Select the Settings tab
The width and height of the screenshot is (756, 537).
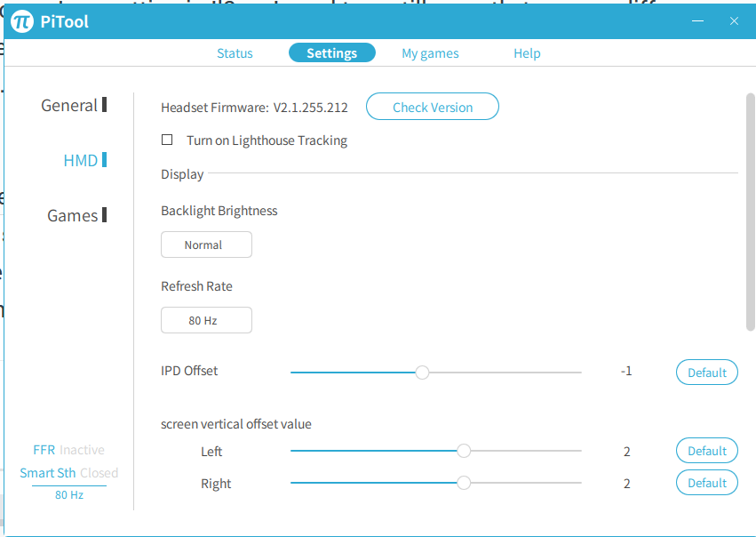[x=331, y=53]
